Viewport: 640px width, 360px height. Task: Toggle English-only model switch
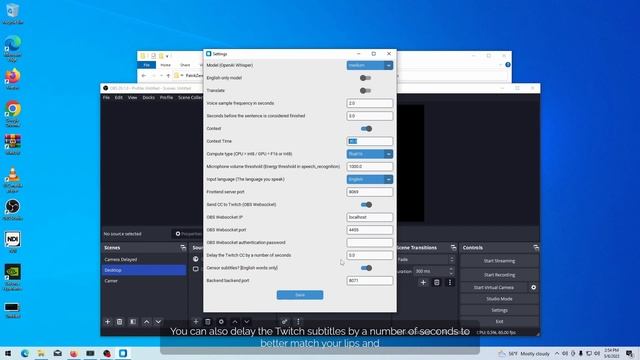click(365, 78)
